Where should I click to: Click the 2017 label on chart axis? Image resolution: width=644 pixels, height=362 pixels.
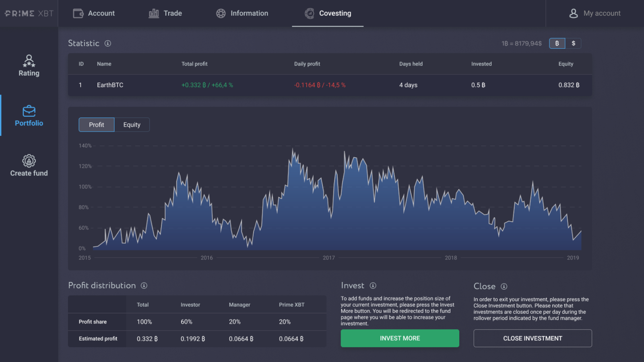pyautogui.click(x=329, y=258)
